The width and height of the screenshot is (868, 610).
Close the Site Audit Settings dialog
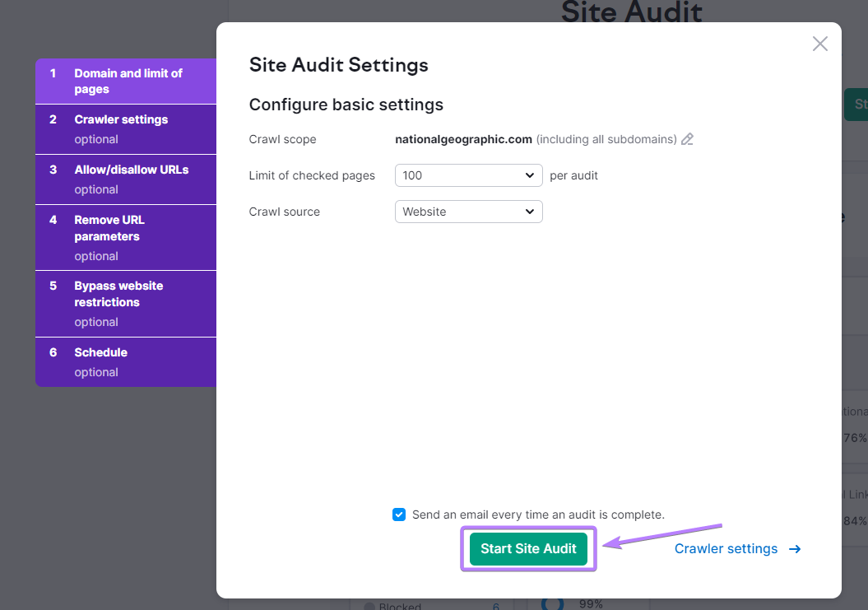pyautogui.click(x=819, y=44)
